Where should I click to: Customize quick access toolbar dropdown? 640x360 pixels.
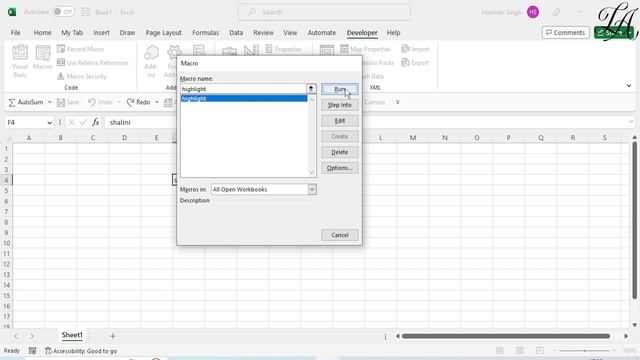click(x=398, y=102)
